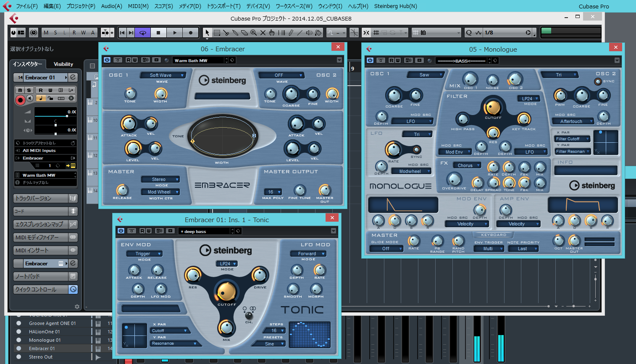Open Monologue FX Chorus dropdown
Image resolution: width=636 pixels, height=364 pixels.
point(467,165)
